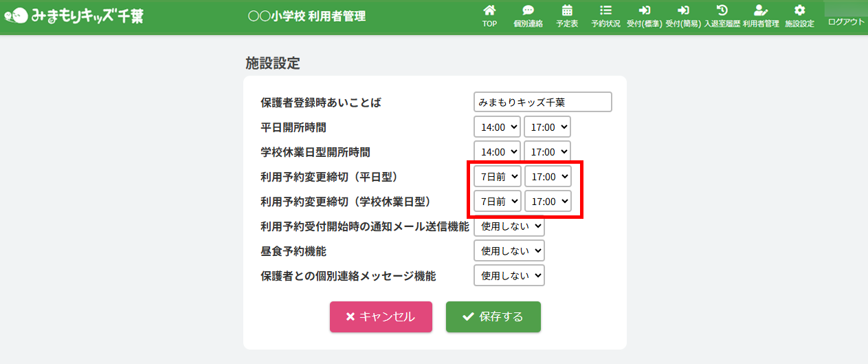Viewport: 868px width, 364px height.
Task: Expand the 学校休業日型開所時間 end time dropdown
Action: click(547, 151)
